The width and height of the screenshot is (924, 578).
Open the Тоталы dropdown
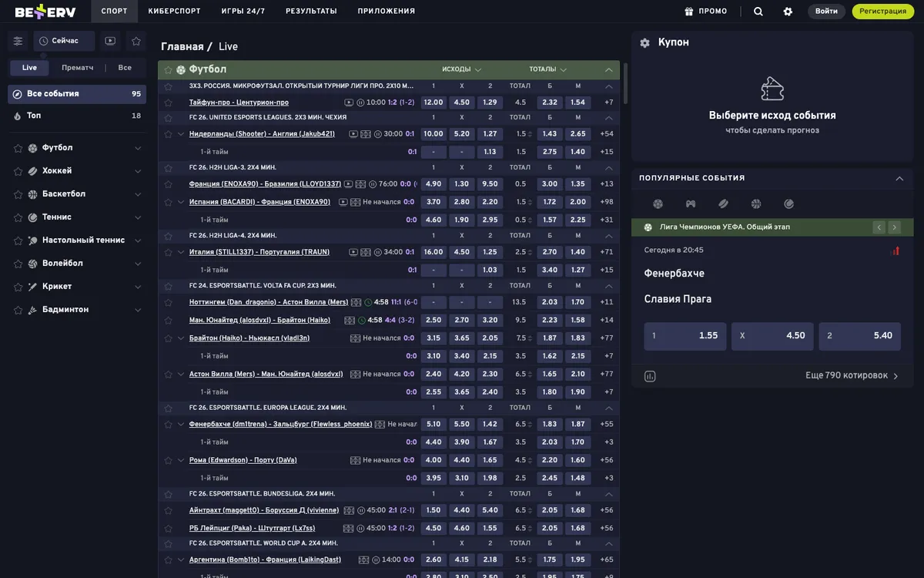point(548,70)
